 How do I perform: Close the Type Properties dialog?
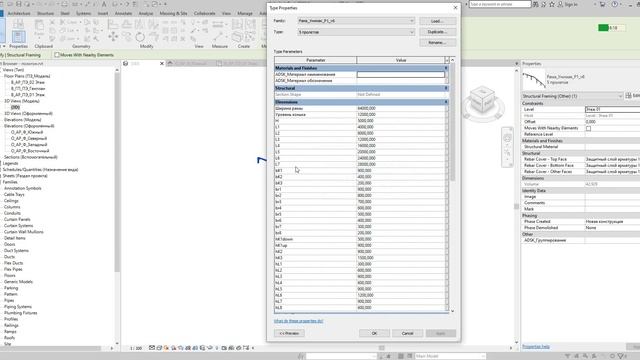click(456, 8)
